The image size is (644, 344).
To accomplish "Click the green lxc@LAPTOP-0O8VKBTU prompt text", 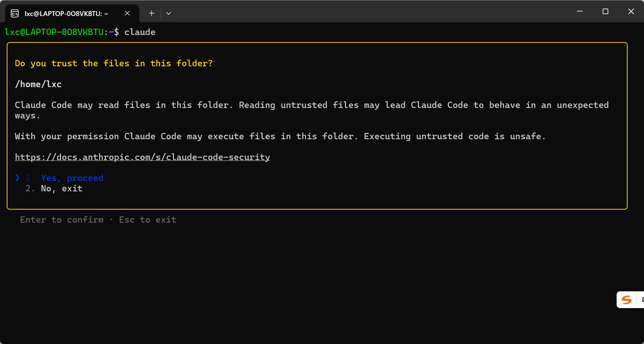I will click(x=55, y=32).
